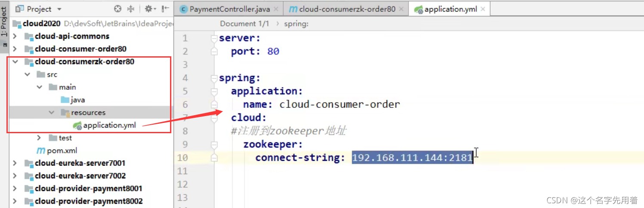The height and width of the screenshot is (208, 644).
Task: Click line number 10 in the gutter
Action: 183,158
